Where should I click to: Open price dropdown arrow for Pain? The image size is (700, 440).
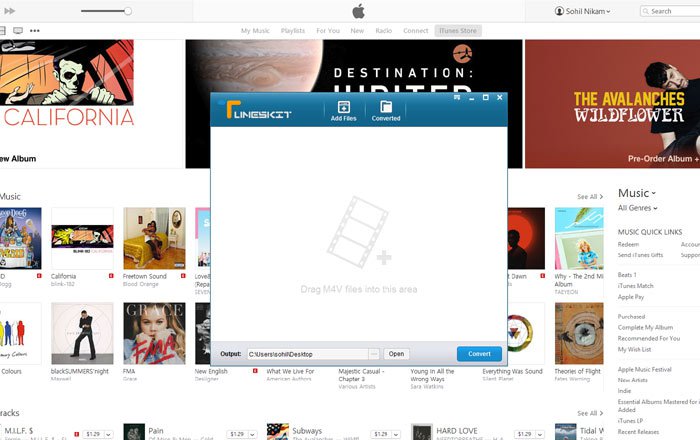[x=252, y=434]
